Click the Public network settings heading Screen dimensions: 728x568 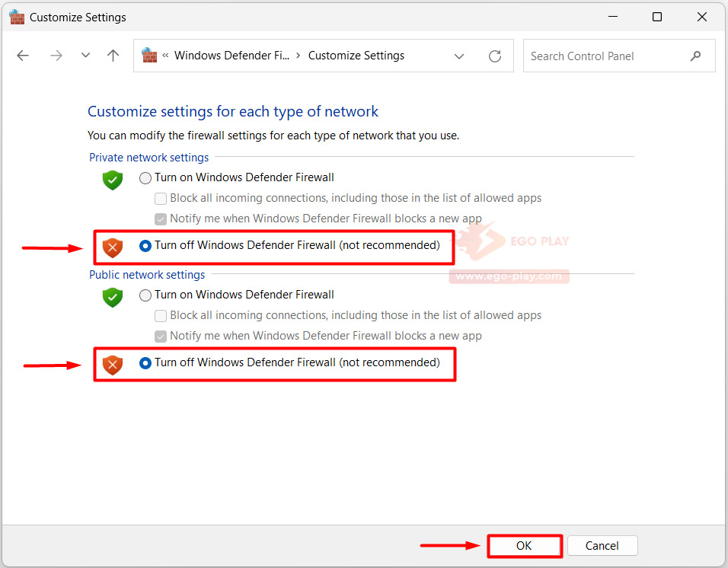point(147,275)
